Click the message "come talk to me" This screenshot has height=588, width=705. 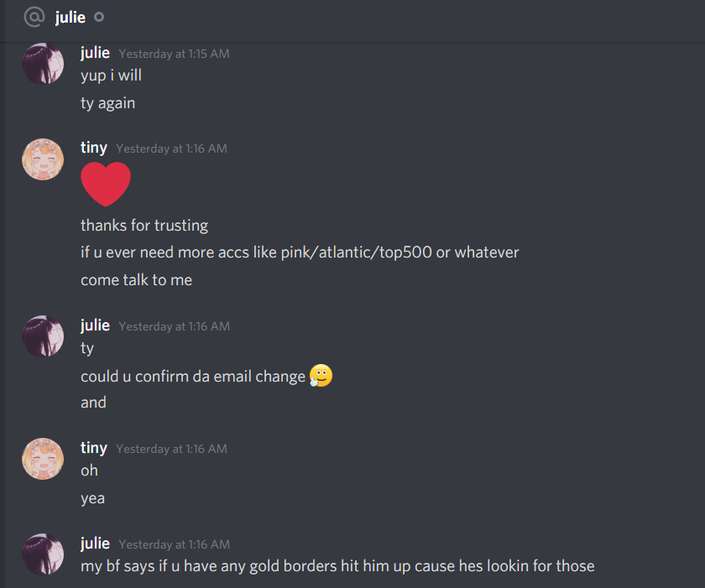[x=136, y=280]
